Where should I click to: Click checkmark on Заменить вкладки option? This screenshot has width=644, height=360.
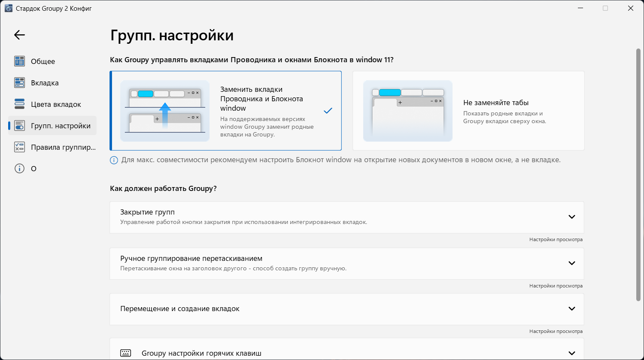(328, 111)
